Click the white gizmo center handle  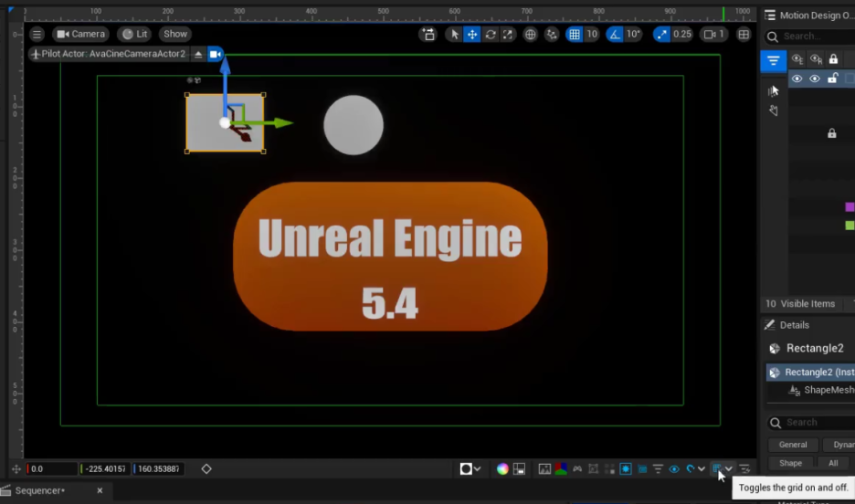point(225,122)
